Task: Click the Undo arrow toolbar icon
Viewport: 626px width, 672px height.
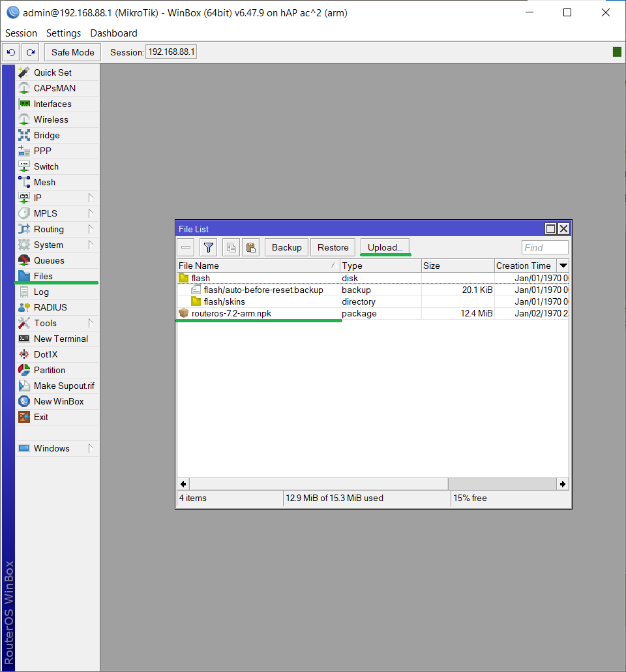Action: [11, 52]
